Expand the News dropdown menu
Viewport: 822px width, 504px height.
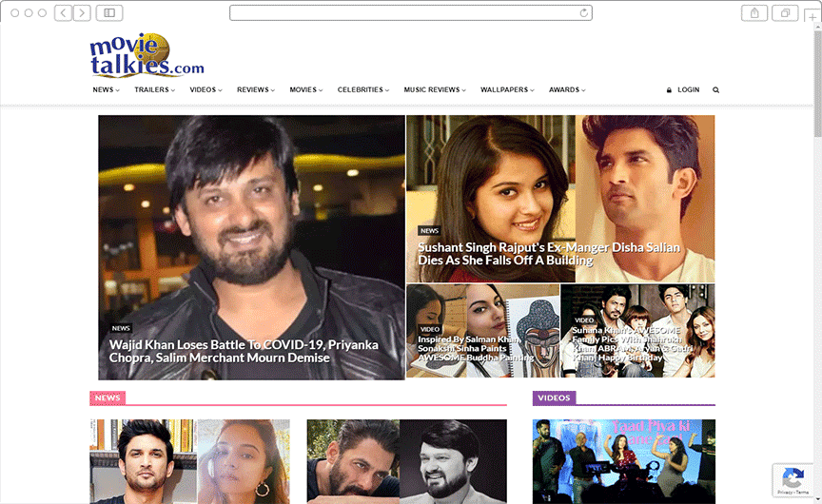pos(106,90)
